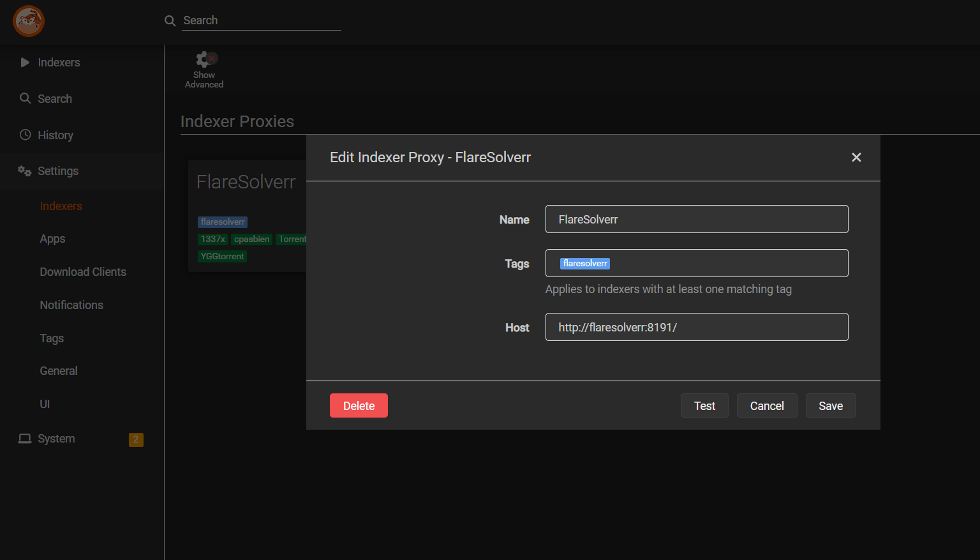This screenshot has width=980, height=560.
Task: Open Notifications settings page
Action: [71, 305]
